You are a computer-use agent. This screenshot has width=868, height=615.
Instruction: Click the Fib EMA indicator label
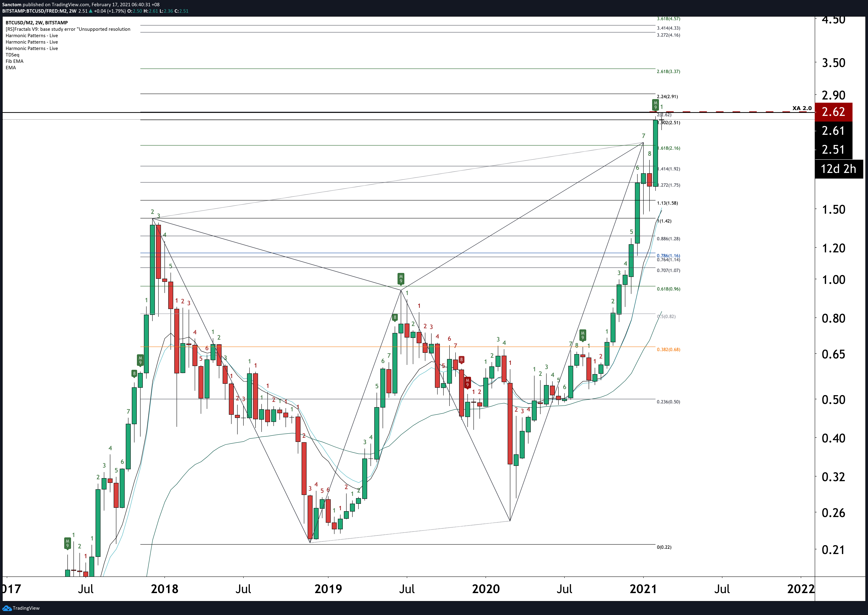pos(14,61)
